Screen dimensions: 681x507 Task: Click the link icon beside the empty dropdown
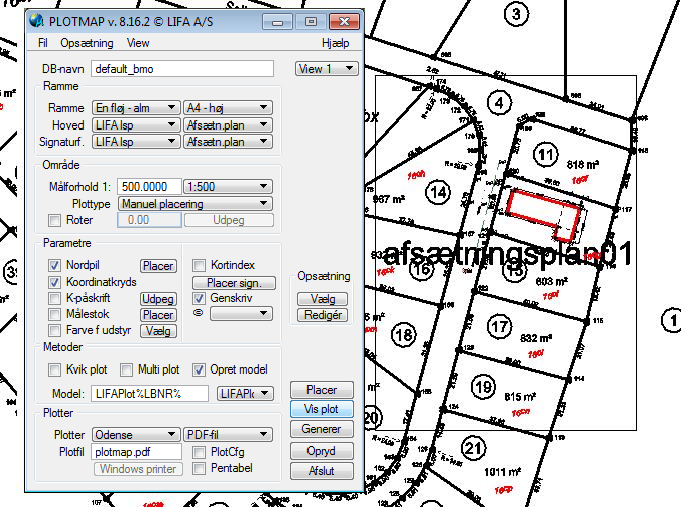[198, 313]
